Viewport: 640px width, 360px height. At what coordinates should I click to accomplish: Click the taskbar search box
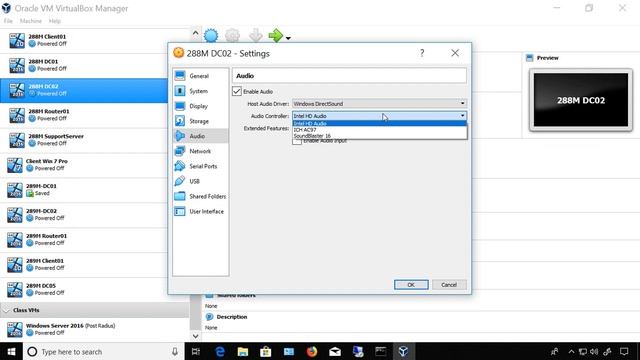coord(103,351)
